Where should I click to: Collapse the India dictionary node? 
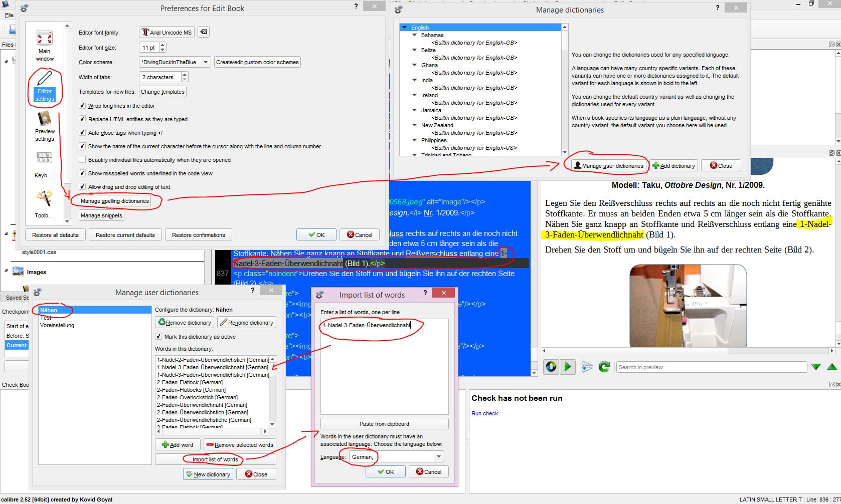pyautogui.click(x=414, y=80)
